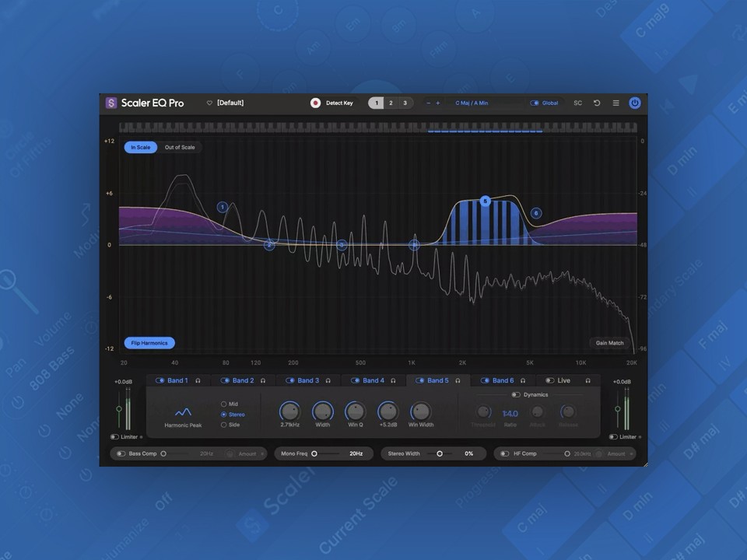This screenshot has width=747, height=560.
Task: Click the undo arrow icon
Action: pos(597,103)
